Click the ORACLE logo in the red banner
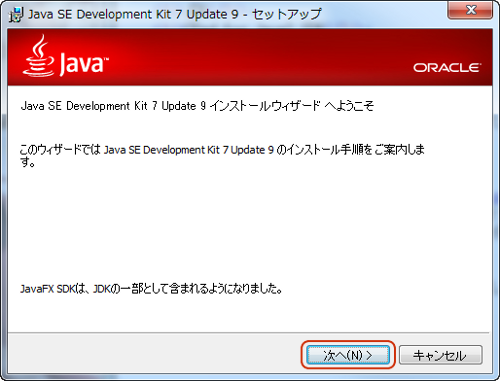 (447, 68)
